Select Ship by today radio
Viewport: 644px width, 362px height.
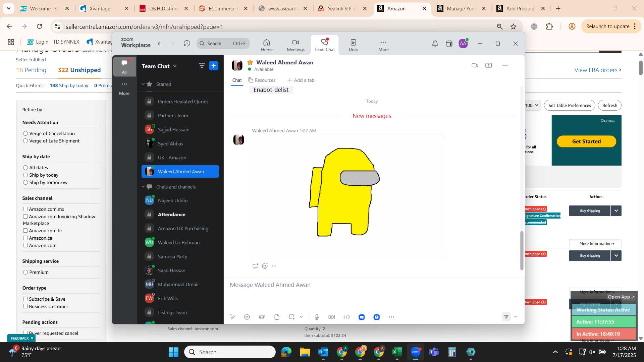(25, 175)
